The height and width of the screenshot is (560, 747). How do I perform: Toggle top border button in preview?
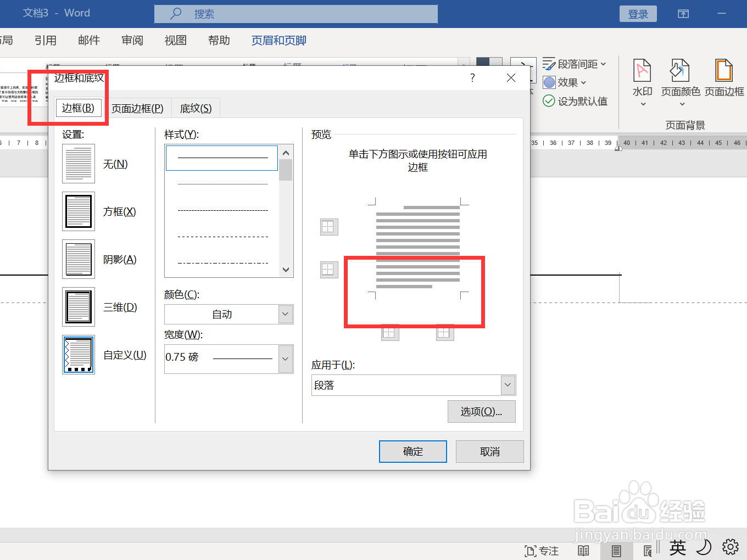329,227
